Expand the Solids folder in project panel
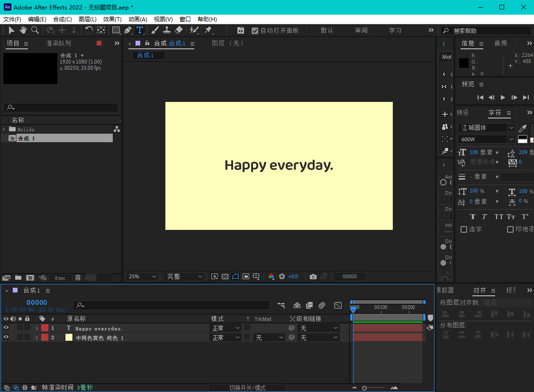Image resolution: width=534 pixels, height=392 pixels. pyautogui.click(x=4, y=129)
